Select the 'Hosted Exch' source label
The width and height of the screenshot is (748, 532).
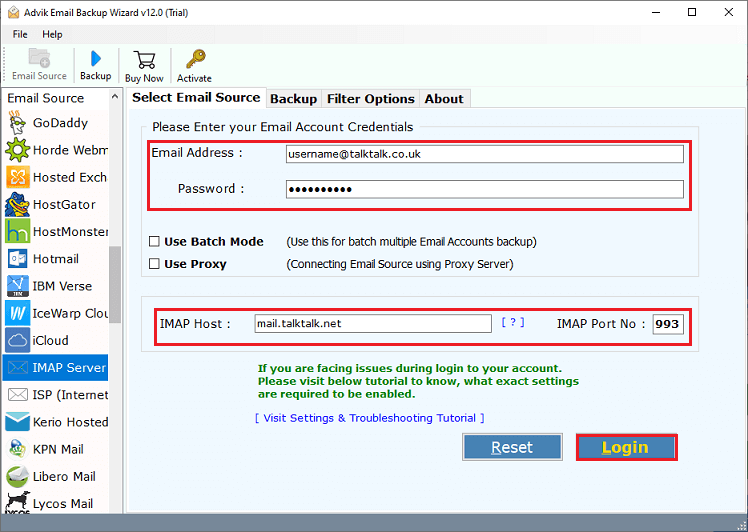click(70, 177)
